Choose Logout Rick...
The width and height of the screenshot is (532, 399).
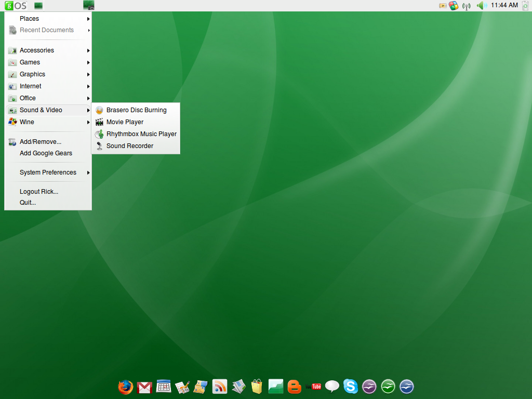[48, 192]
